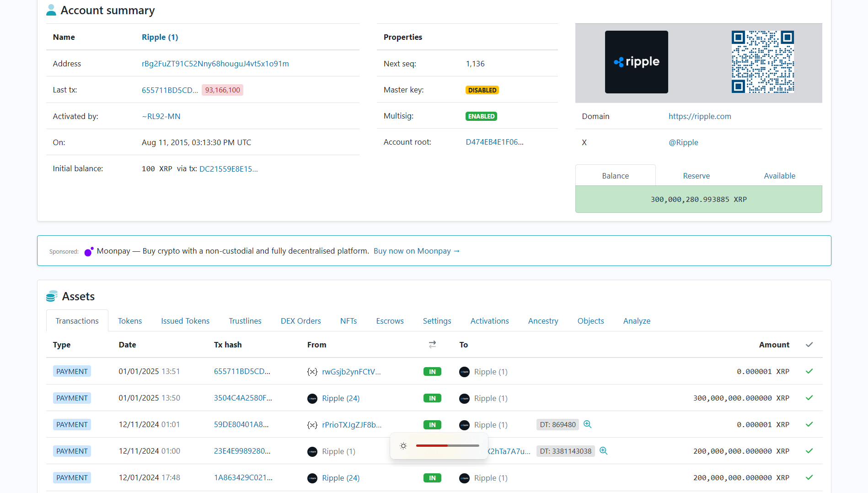The image size is (868, 493).
Task: Click success checkmark on 23E4E9989280 row
Action: 809,451
